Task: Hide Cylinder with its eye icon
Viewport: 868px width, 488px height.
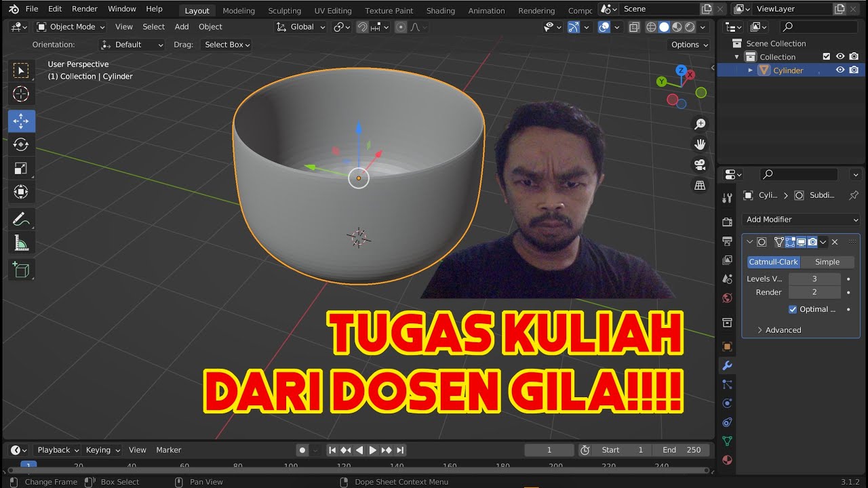Action: click(840, 70)
